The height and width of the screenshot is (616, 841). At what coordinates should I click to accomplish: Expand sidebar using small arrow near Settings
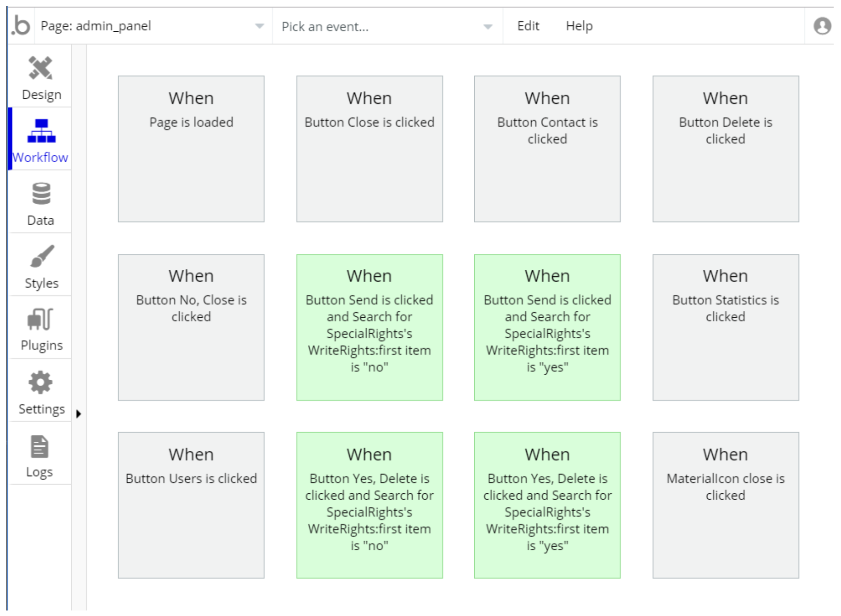[79, 414]
